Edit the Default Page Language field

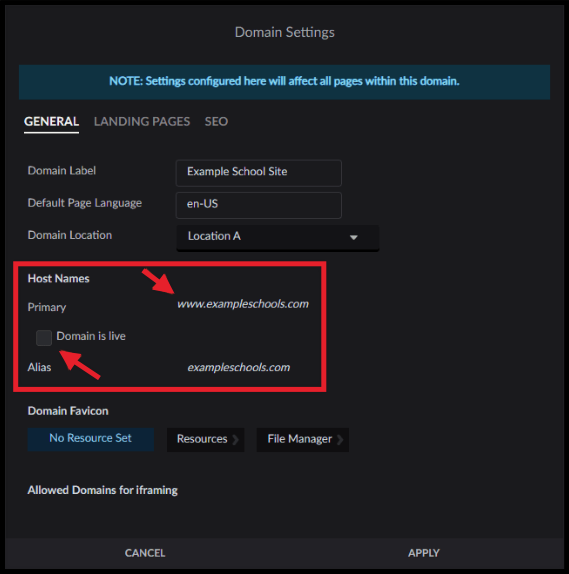(x=259, y=205)
